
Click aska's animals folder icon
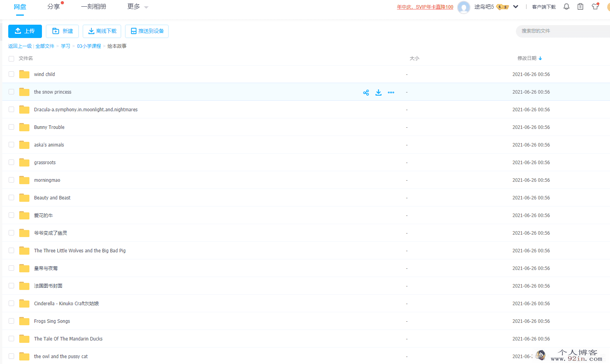pyautogui.click(x=24, y=145)
